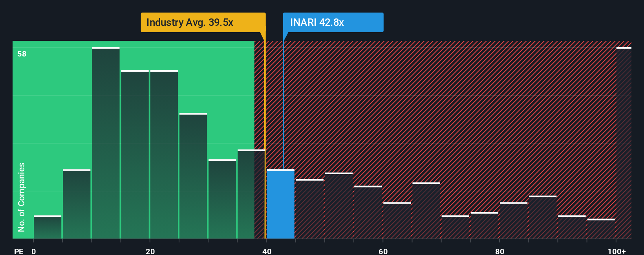Image resolution: width=644 pixels, height=255 pixels.
Task: Click the shortest green bar starting at PE 0
Action: 48,227
